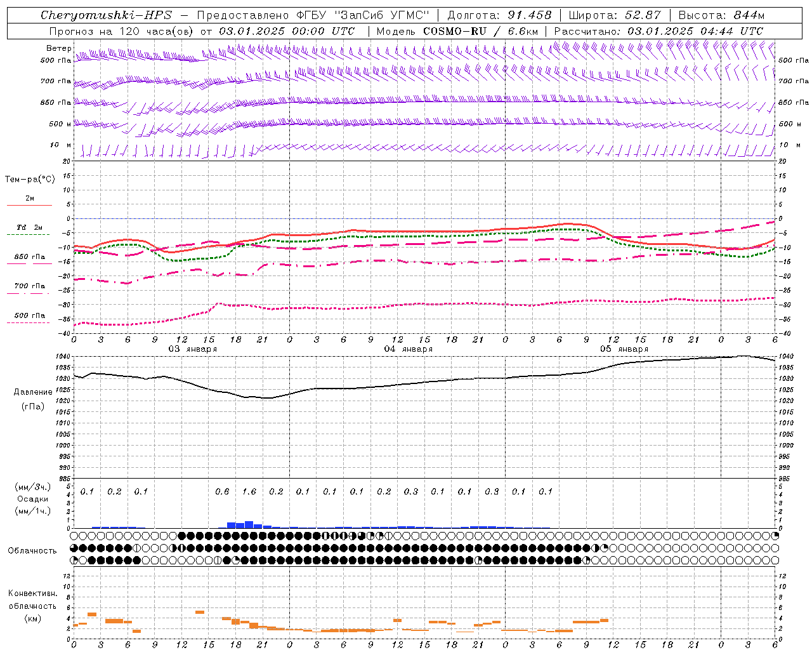This screenshot has width=812, height=650.
Task: Click the 'Давление' pressure panel label
Action: [x=33, y=392]
